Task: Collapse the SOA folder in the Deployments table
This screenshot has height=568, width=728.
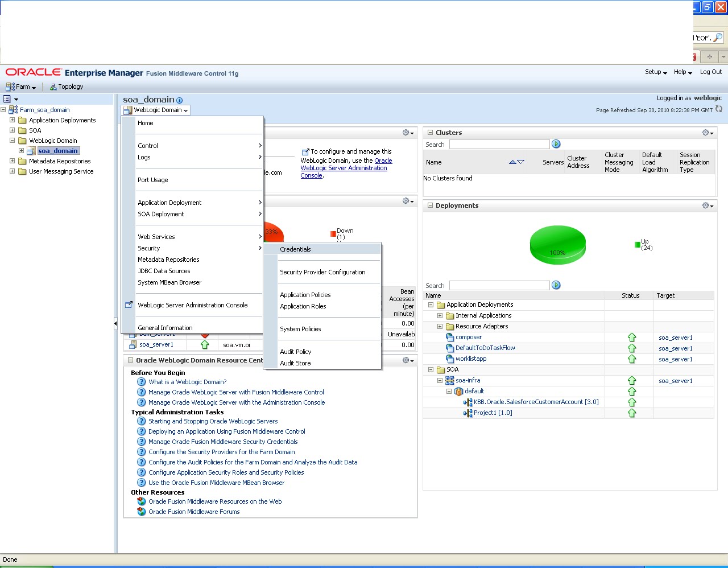Action: (431, 369)
